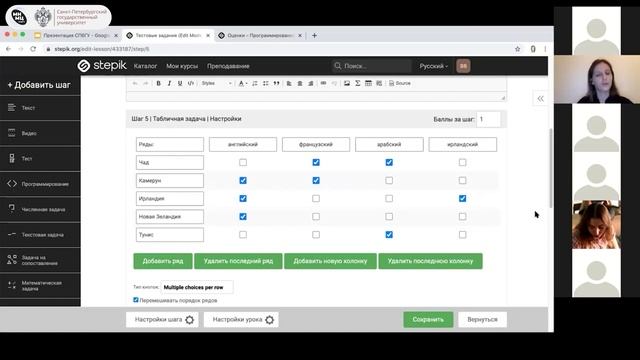The width and height of the screenshot is (640, 360).
Task: Switch to the Презентация СПбГУ browser tab
Action: pyautogui.click(x=76, y=36)
